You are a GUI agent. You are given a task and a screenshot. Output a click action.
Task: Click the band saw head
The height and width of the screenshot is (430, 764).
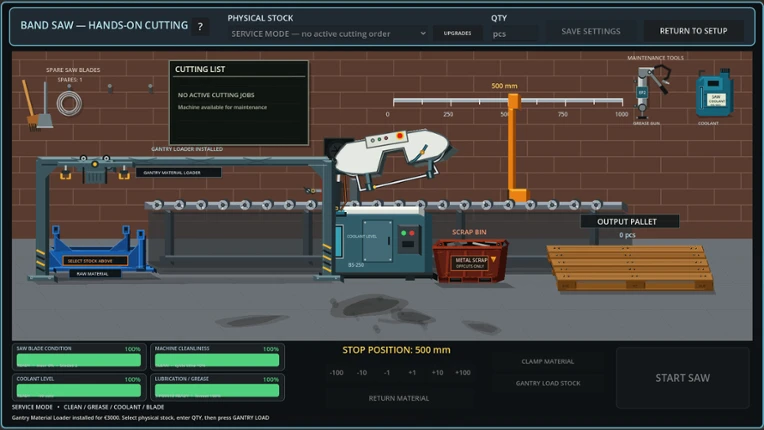tap(393, 155)
